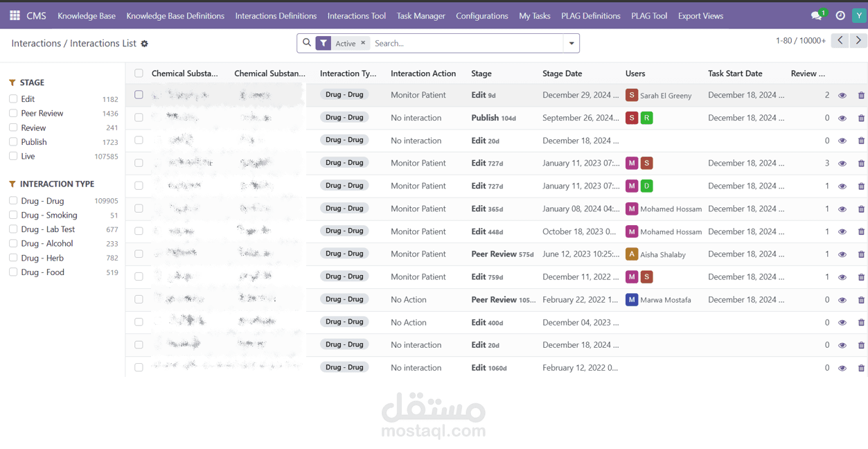Open Knowledge Base Definitions menu

[x=175, y=15]
